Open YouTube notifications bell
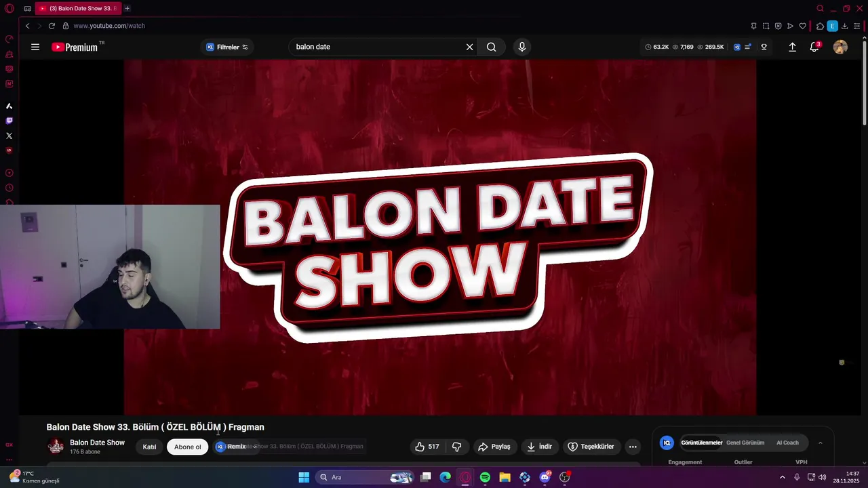 (x=814, y=47)
